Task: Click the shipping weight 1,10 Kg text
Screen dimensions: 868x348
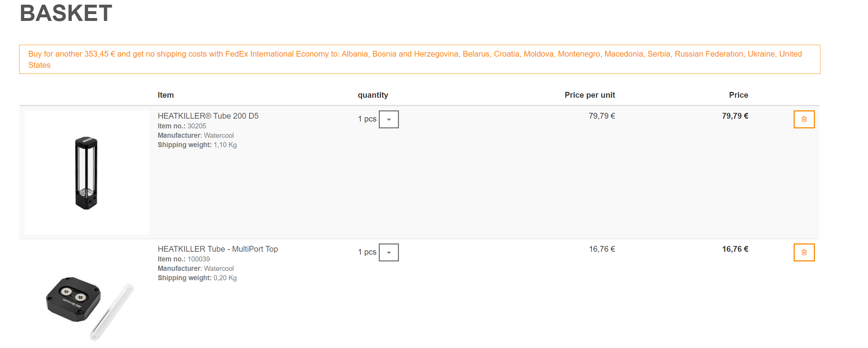Action: [225, 145]
